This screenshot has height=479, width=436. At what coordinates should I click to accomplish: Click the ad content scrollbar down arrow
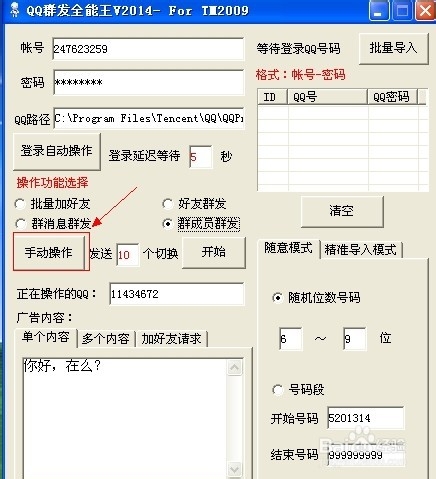(235, 469)
